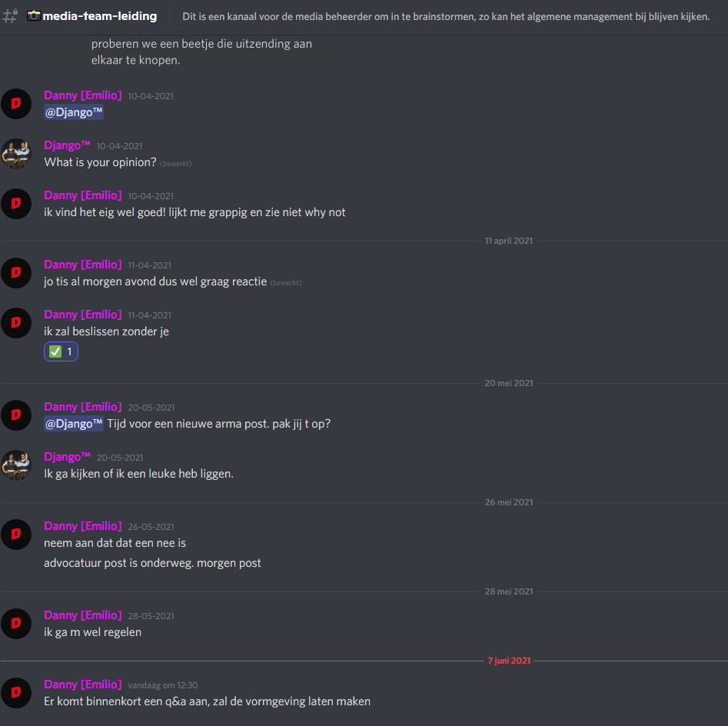Screen dimensions: 728x726
Task: Open Danny's avatar on the @Django™ message dated 10-04-2021
Action: [x=16, y=104]
